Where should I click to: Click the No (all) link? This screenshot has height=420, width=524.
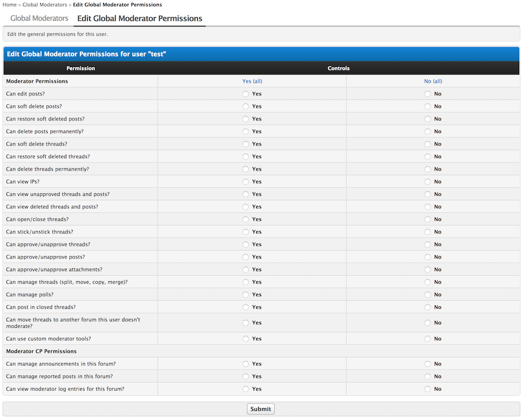[433, 81]
